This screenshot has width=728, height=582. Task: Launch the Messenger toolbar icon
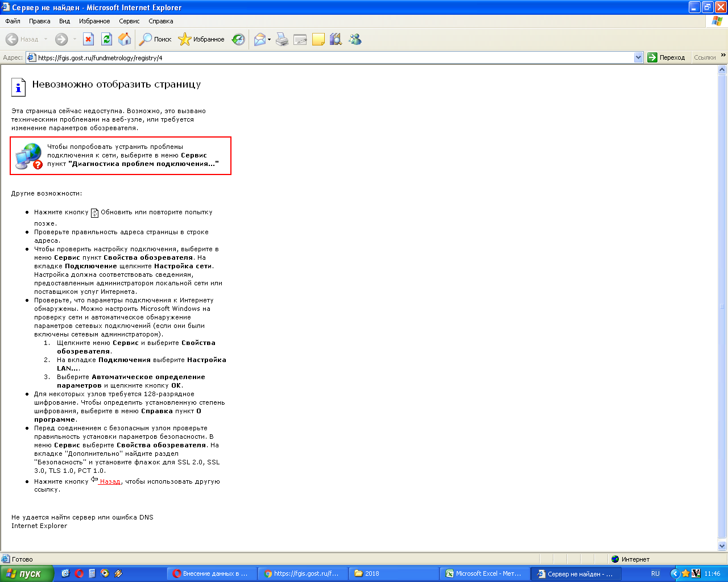point(355,39)
